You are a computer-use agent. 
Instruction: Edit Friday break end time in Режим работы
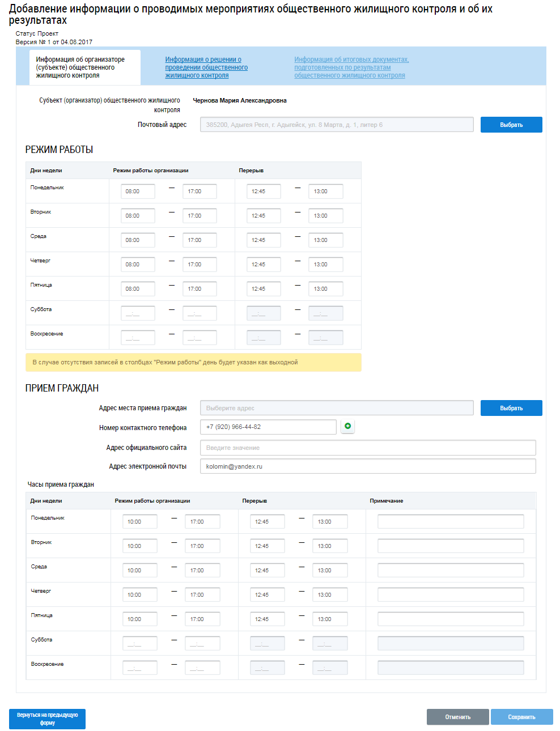tap(325, 289)
